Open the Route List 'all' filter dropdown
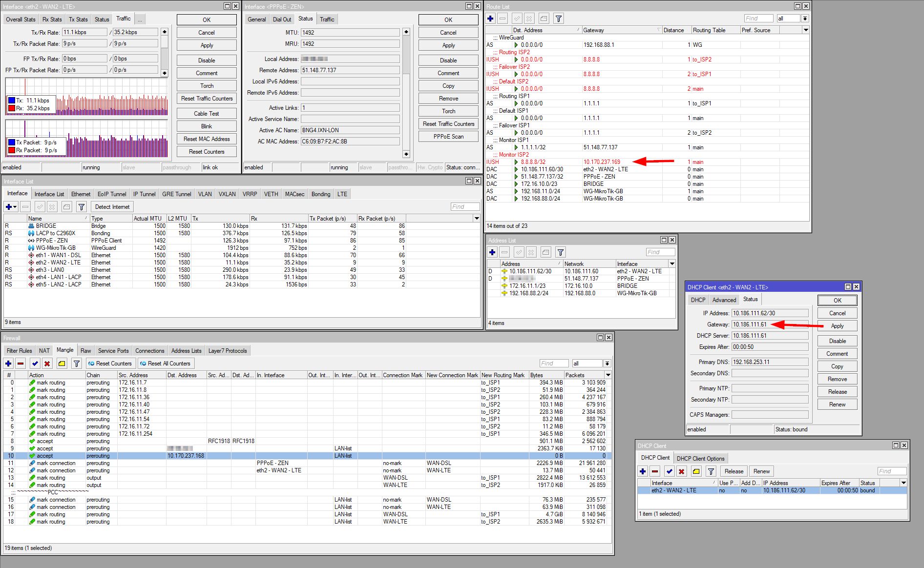The height and width of the screenshot is (568, 924). click(805, 19)
